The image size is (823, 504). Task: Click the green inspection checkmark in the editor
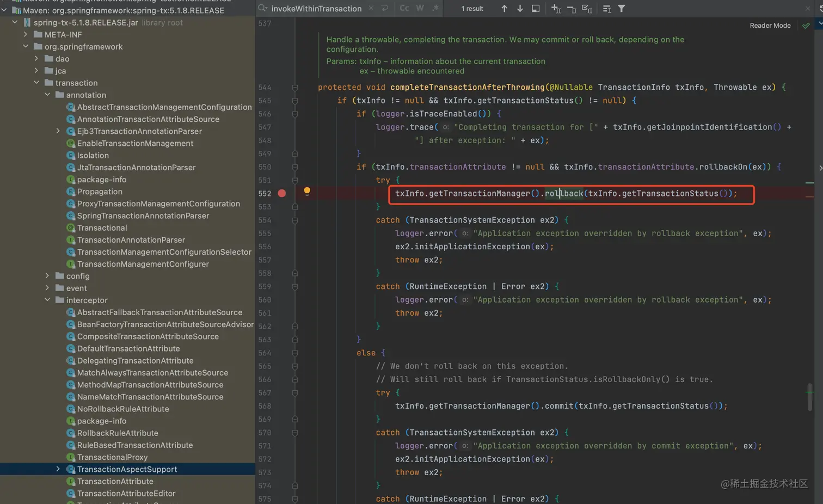806,26
